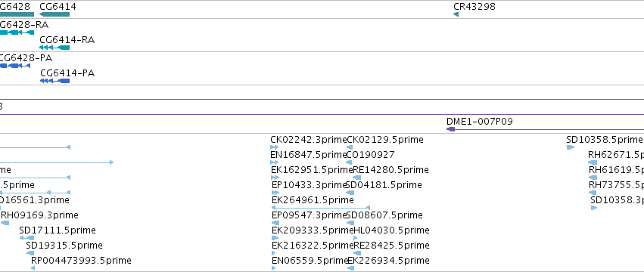
Task: Click the DME1-007P09 label
Action: coord(480,122)
